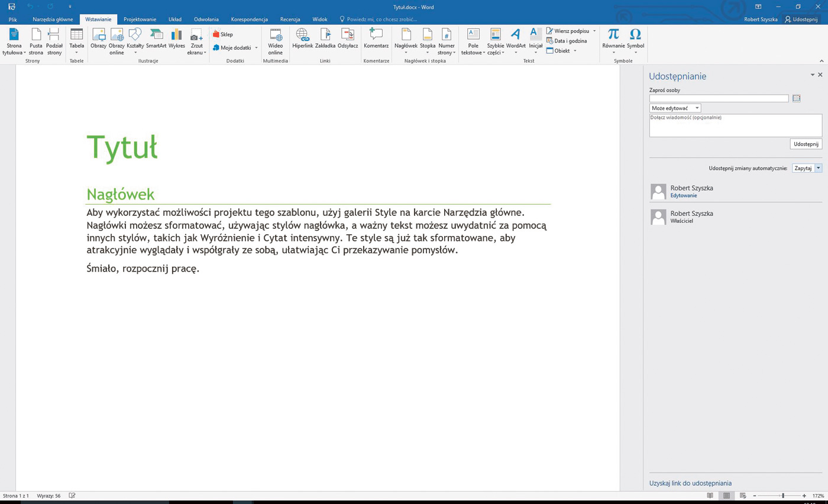828x504 pixels.
Task: Open the Może edytować permission dropdown
Action: tap(675, 108)
